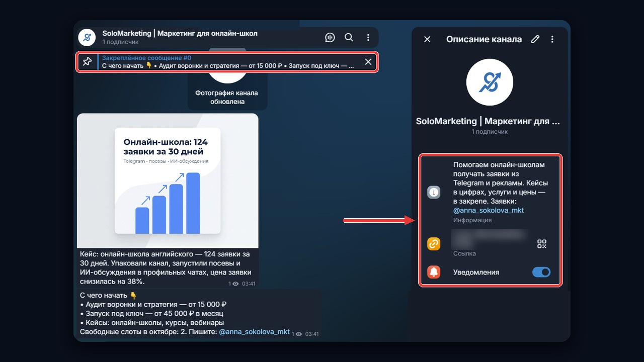Edit channel via the pencil icon
This screenshot has height=362, width=644.
click(x=535, y=39)
